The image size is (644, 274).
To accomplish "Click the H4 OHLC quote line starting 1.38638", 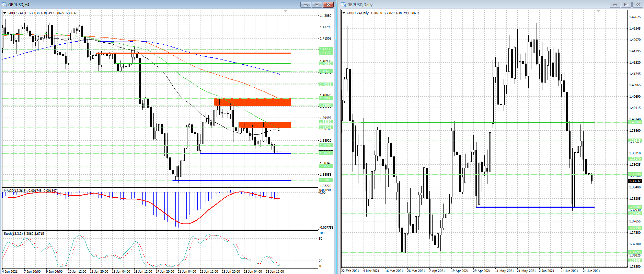I will tap(53, 13).
